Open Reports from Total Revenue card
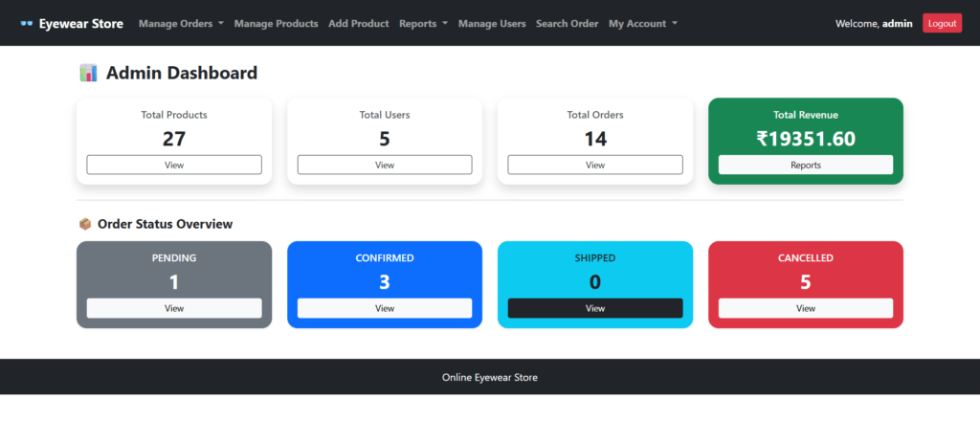 [806, 165]
